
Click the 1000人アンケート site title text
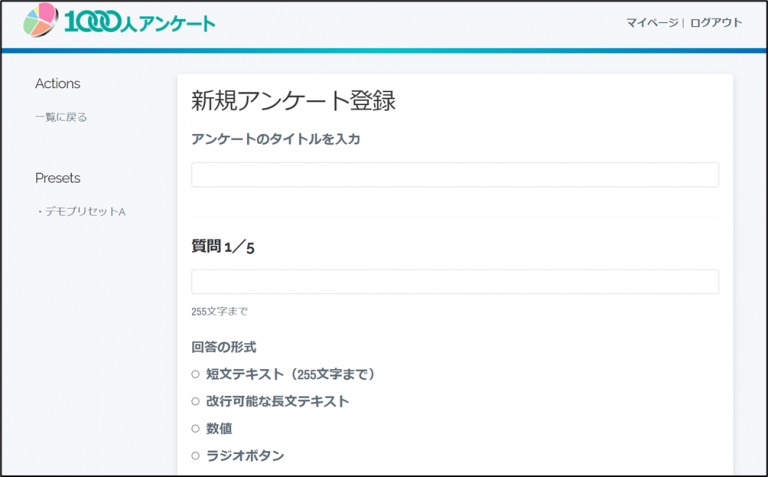click(140, 22)
